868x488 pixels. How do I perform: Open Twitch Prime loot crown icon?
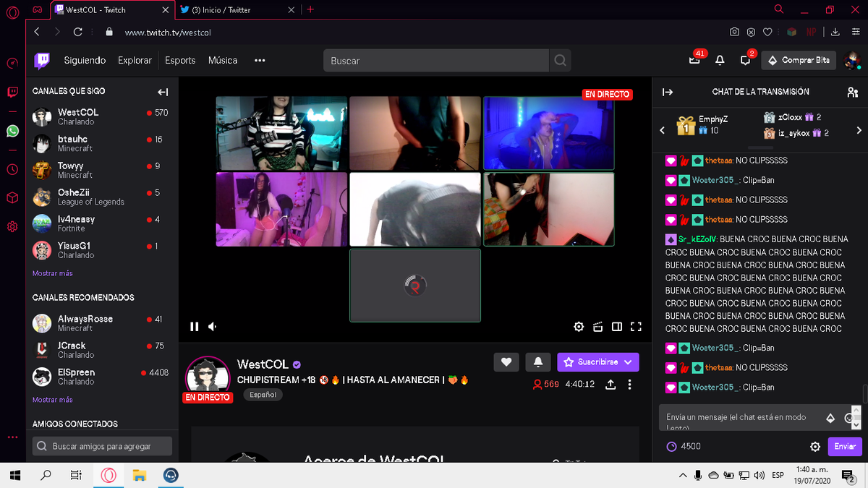point(694,61)
